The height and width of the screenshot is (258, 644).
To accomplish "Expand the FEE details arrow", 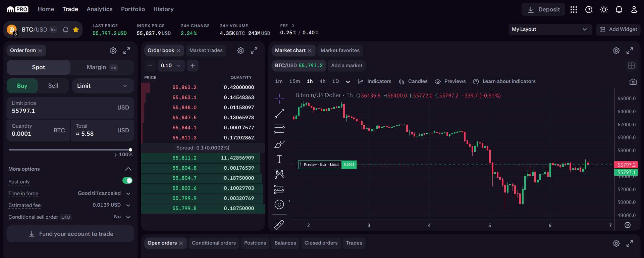I will tap(293, 26).
